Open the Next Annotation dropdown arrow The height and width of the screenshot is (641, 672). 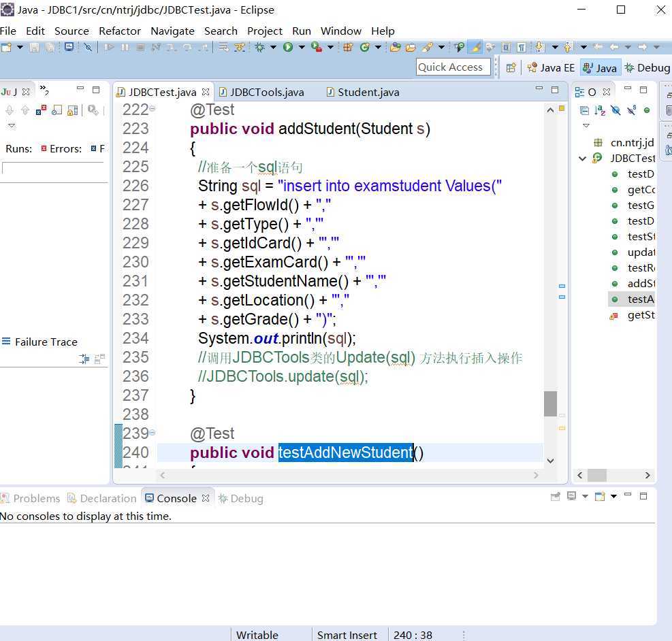point(555,47)
